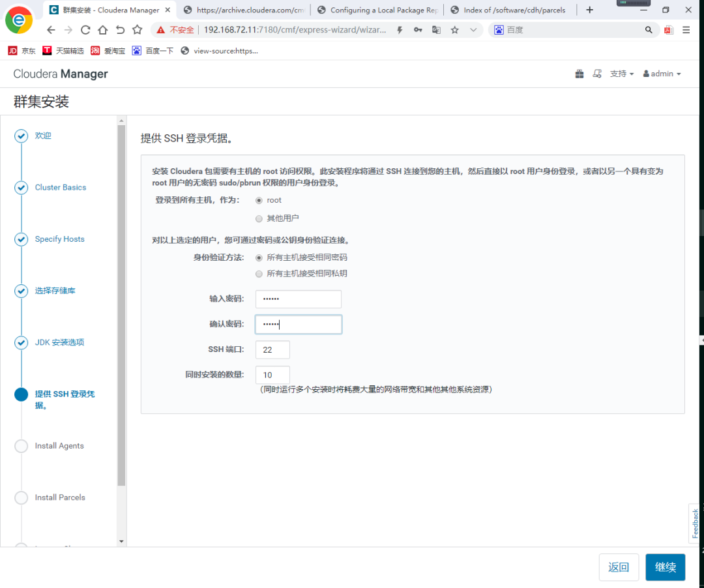The image size is (704, 588).
Task: Switch to Index of /software/cdh/parcels tab
Action: click(x=510, y=10)
